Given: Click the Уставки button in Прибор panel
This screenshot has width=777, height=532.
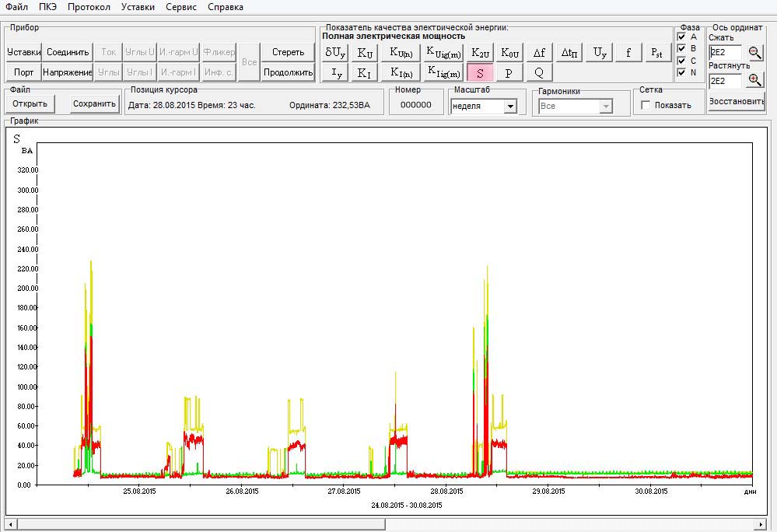Looking at the screenshot, I should tap(24, 52).
